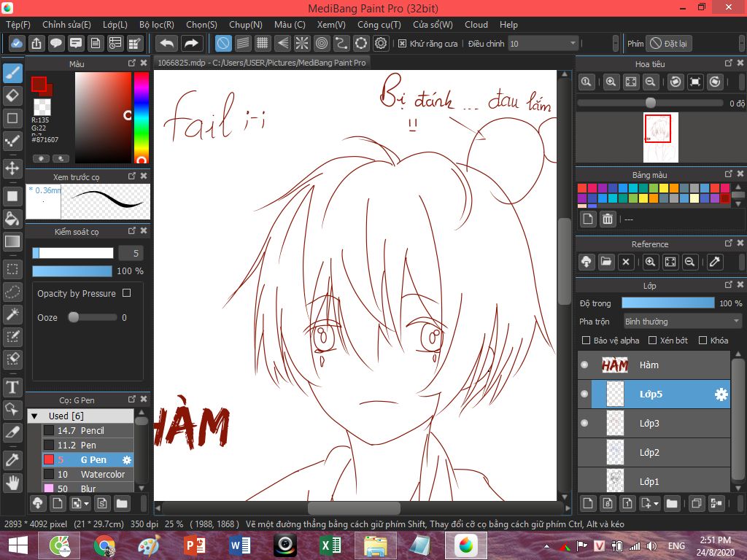Collapse the Used [6] brush group
This screenshot has width=747, height=560.
coord(34,416)
